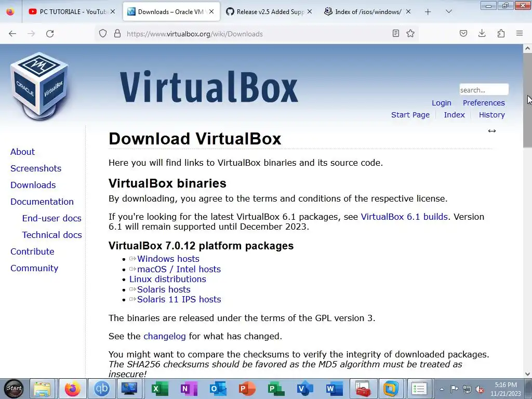Open Word from the taskbar

[334, 389]
